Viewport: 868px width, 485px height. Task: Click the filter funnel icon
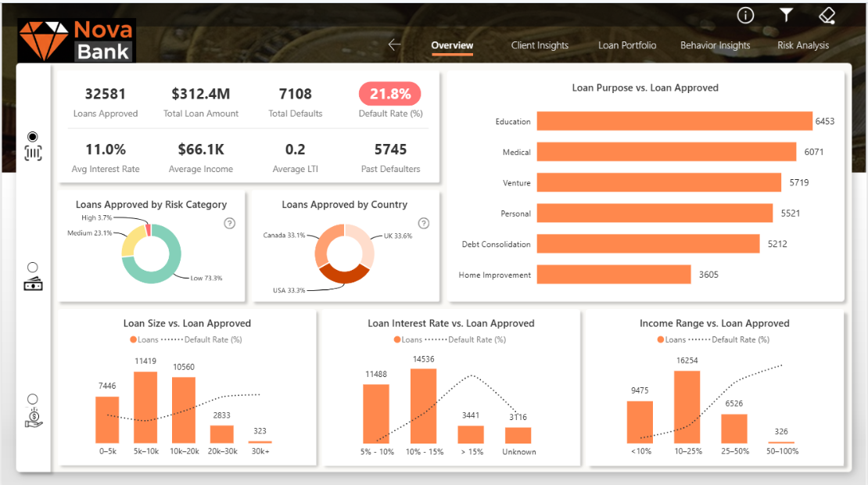(786, 16)
